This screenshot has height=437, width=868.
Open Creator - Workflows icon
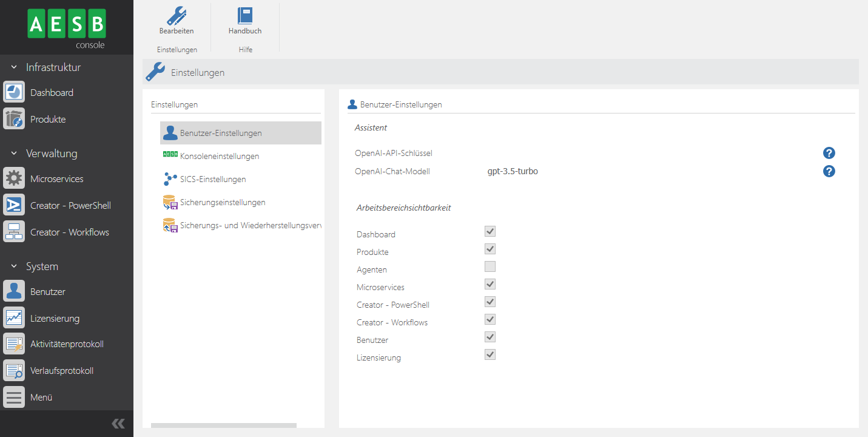coord(13,231)
